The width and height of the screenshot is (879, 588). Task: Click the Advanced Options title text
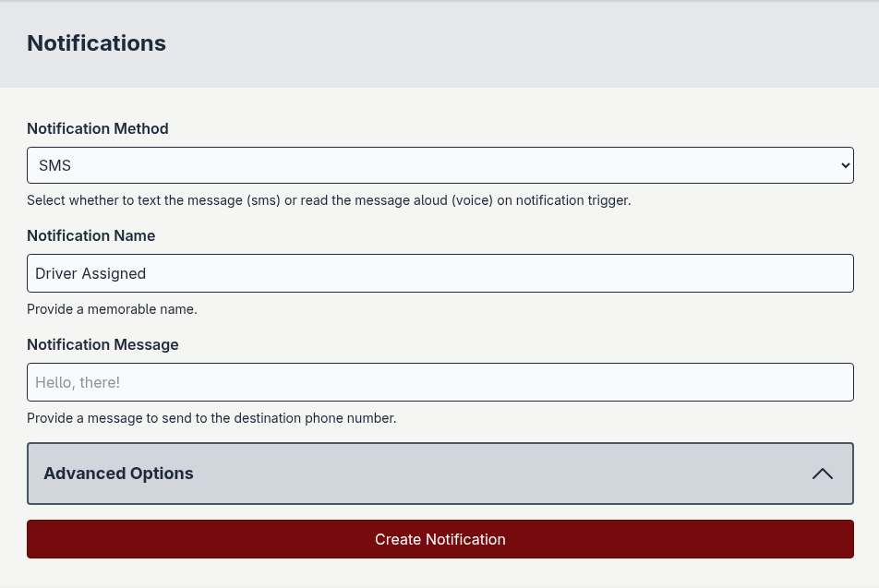[x=118, y=473]
